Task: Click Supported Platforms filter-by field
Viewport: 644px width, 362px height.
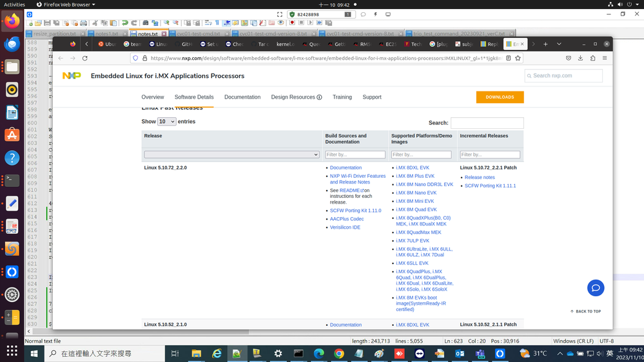Action: point(422,155)
